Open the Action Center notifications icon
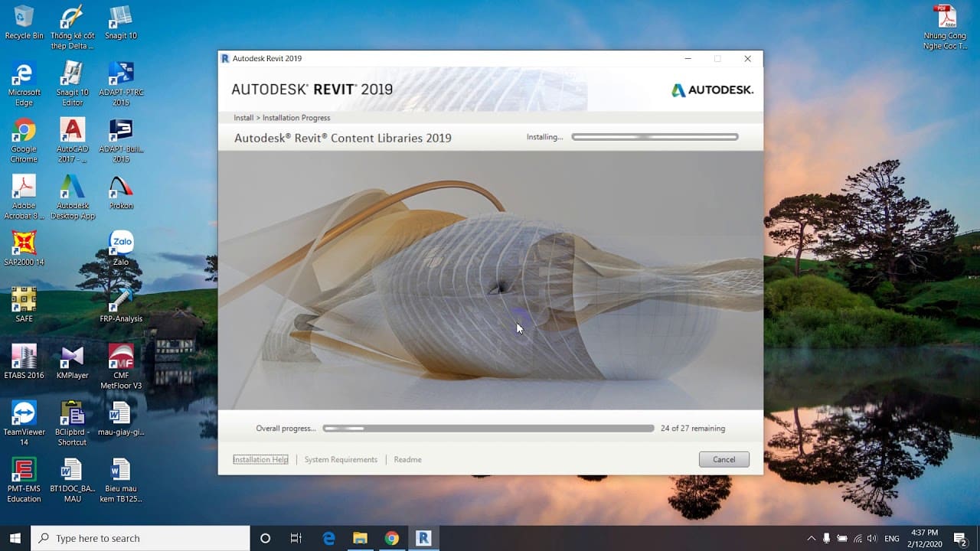Viewport: 980px width, 551px height. pos(960,538)
